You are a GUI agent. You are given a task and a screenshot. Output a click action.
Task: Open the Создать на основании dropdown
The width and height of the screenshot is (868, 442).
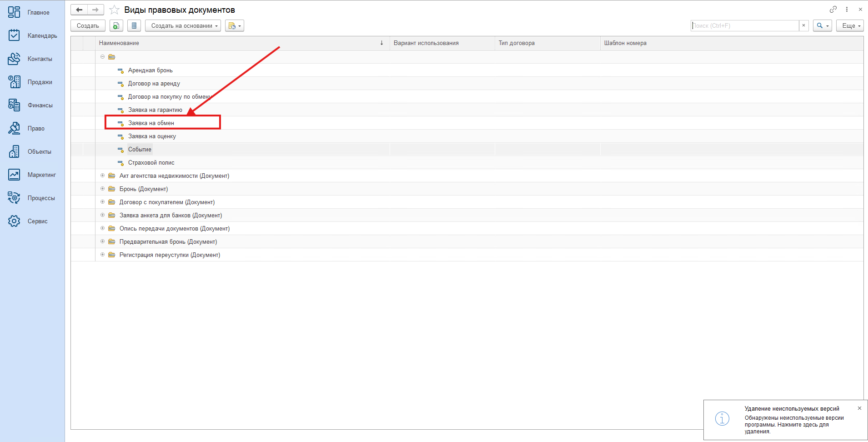pyautogui.click(x=183, y=26)
